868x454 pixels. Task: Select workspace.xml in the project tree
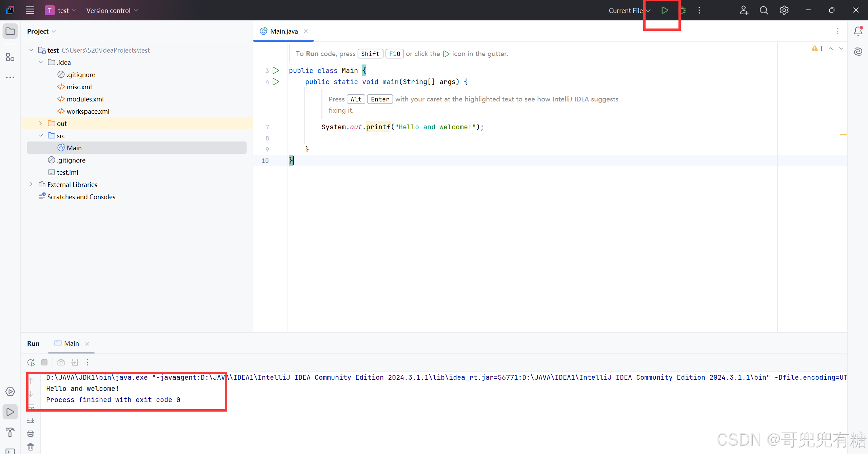[88, 111]
